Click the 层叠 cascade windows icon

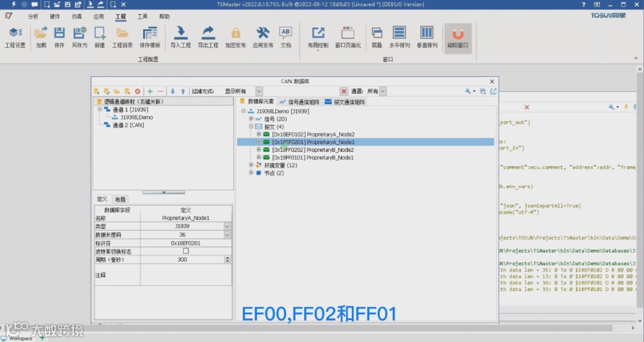[377, 38]
